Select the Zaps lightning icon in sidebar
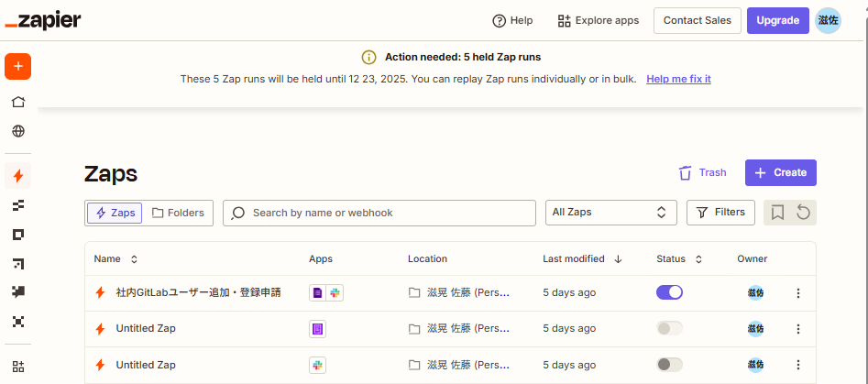This screenshot has width=868, height=384. (x=18, y=175)
